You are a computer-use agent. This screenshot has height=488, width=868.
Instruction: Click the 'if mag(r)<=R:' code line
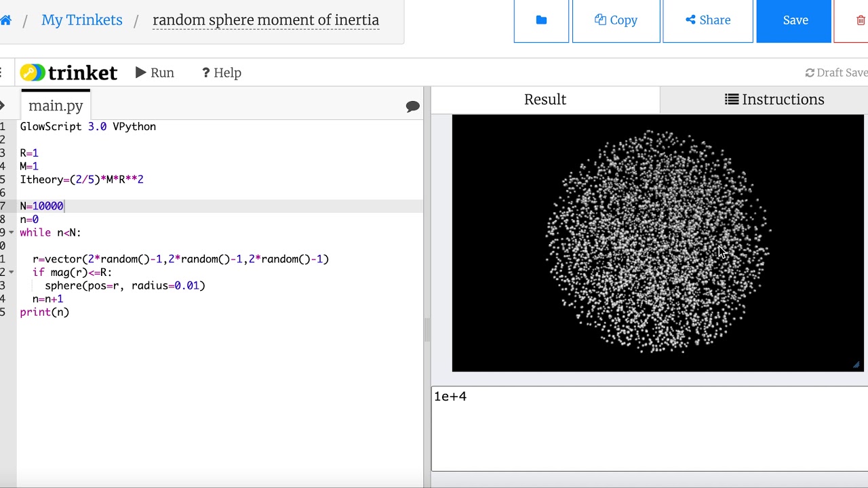[72, 272]
